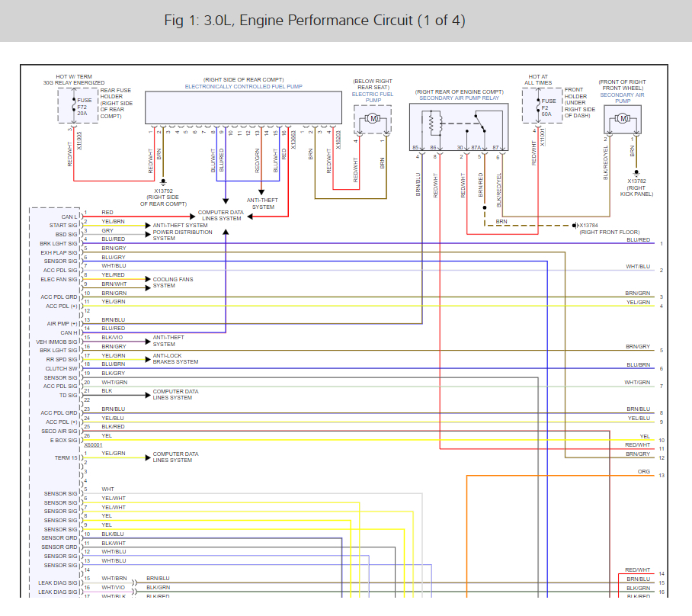The image size is (692, 616).
Task: Click the 'ANTI-LOCK BRAKES SYSTEM' reference
Action: click(x=175, y=358)
